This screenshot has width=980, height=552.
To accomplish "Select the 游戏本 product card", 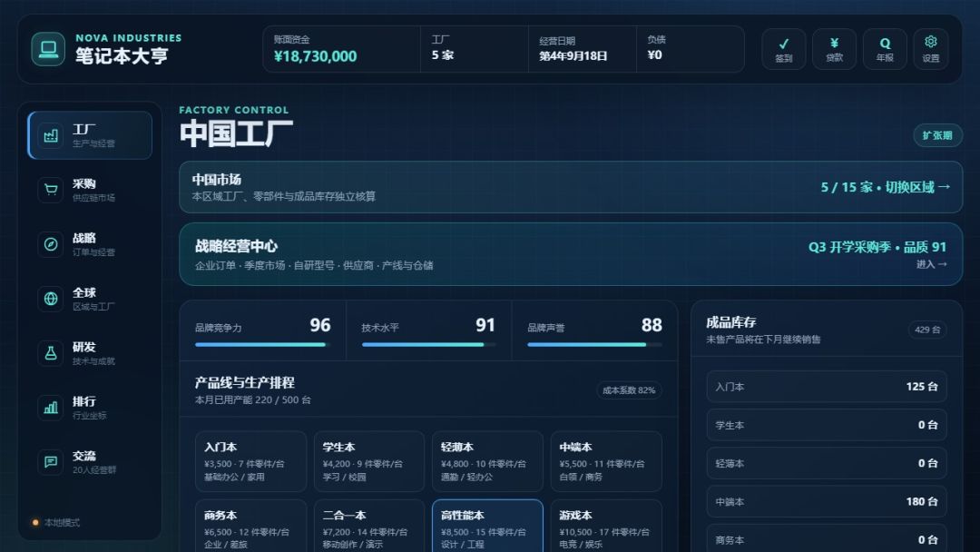I will click(x=606, y=526).
